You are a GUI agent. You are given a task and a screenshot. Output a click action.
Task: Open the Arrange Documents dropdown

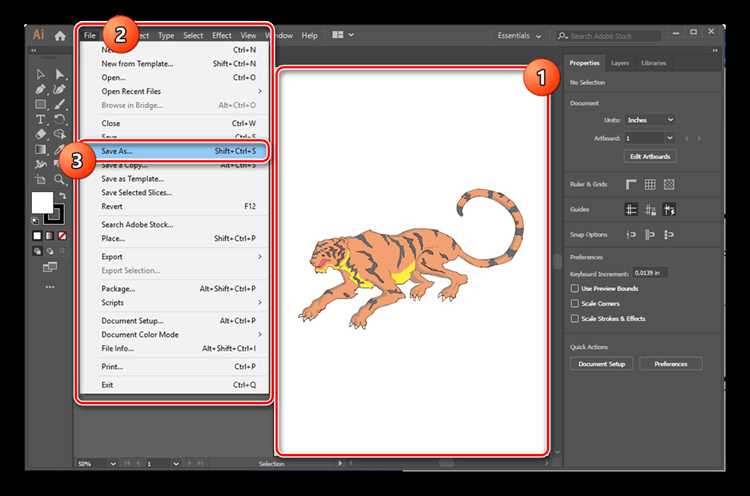click(x=343, y=35)
